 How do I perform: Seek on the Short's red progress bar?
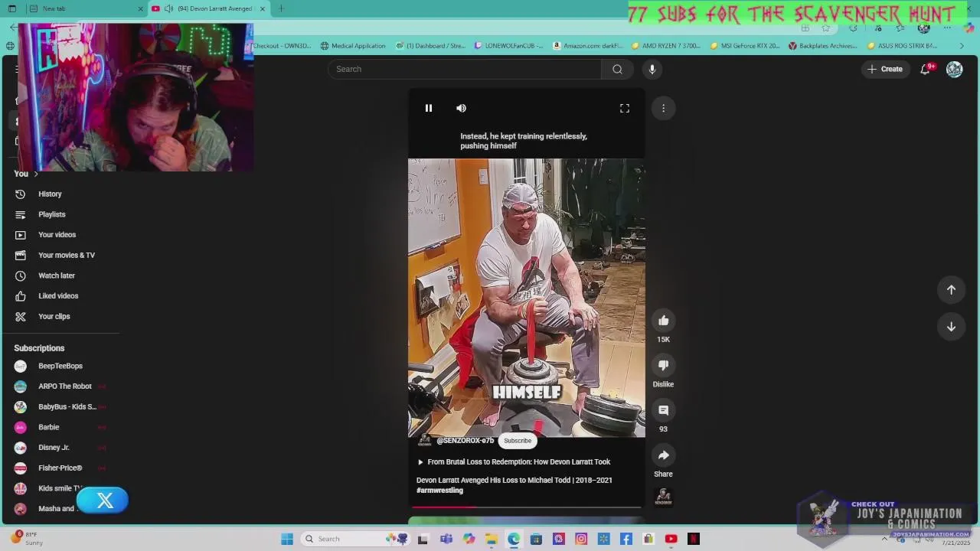pos(527,507)
